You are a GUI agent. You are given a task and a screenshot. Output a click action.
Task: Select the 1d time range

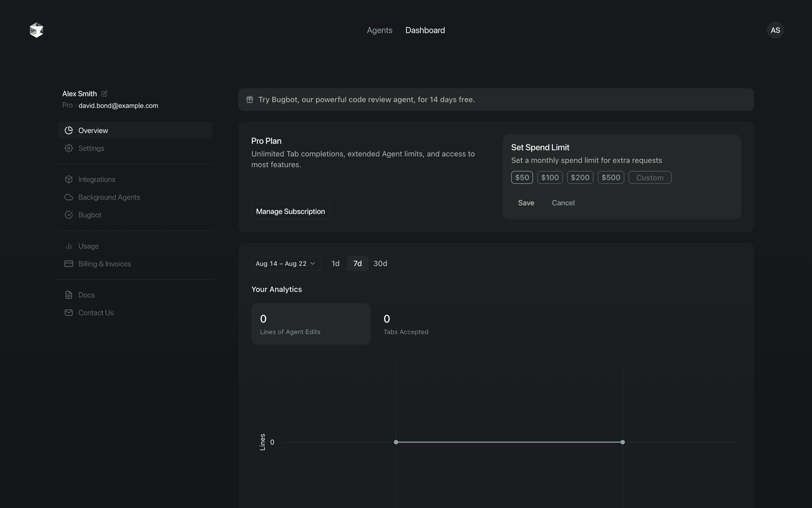click(x=335, y=263)
